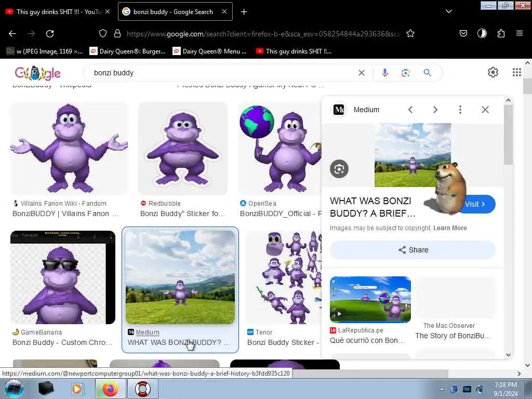This screenshot has height=399, width=532.
Task: Click the page vertical scrollbar up arrow
Action: 527,63
